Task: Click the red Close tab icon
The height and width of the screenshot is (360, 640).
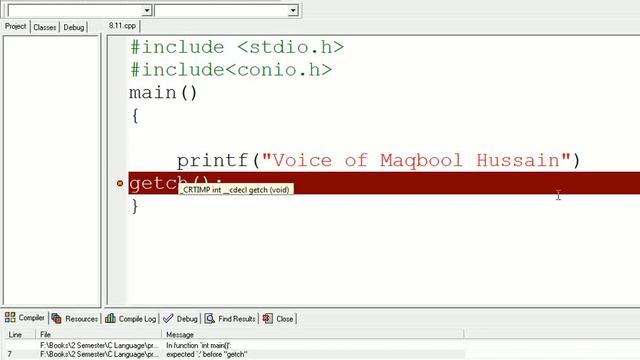Action: pyautogui.click(x=268, y=318)
